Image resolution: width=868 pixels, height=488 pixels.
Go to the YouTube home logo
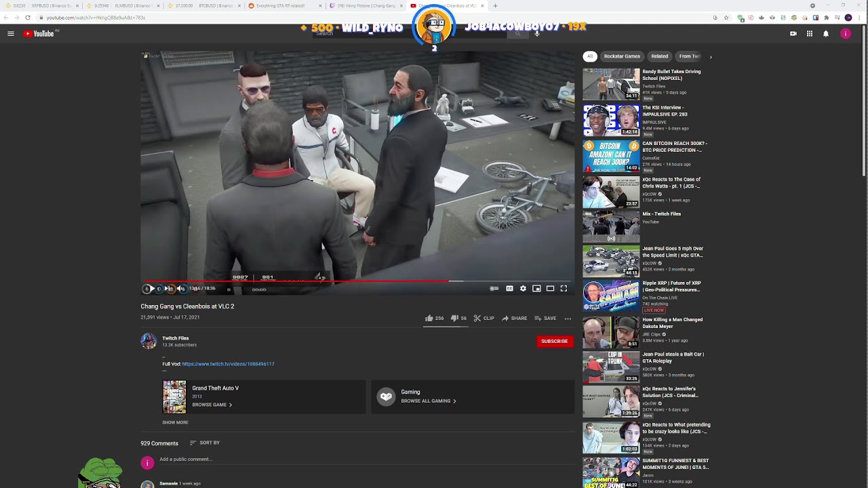point(39,33)
